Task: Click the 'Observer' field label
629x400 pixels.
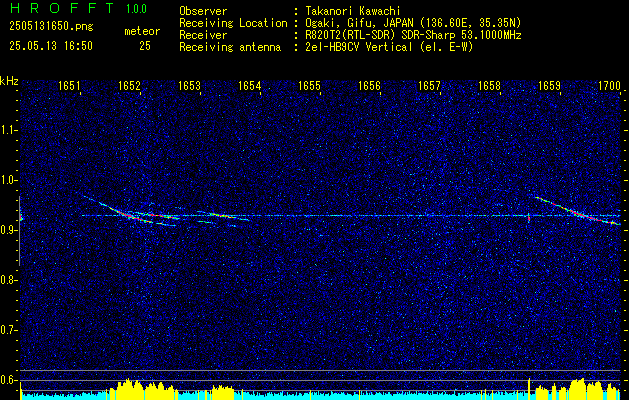Action: (x=203, y=11)
